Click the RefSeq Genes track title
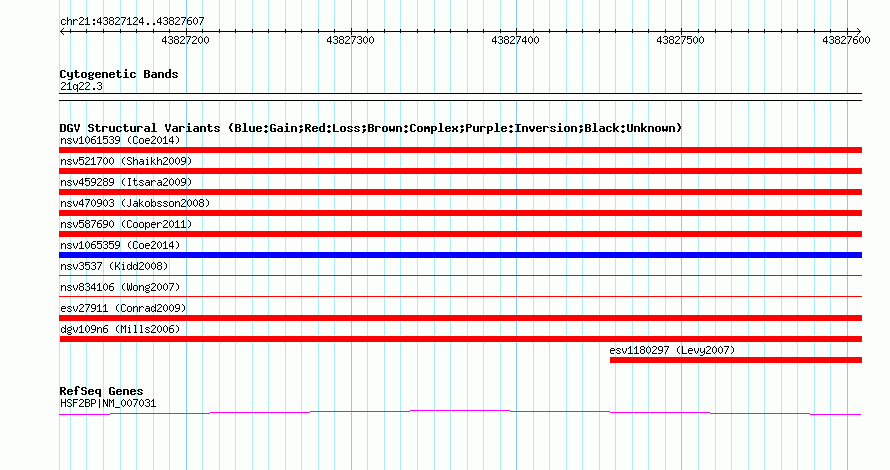This screenshot has height=470, width=890. pos(101,391)
